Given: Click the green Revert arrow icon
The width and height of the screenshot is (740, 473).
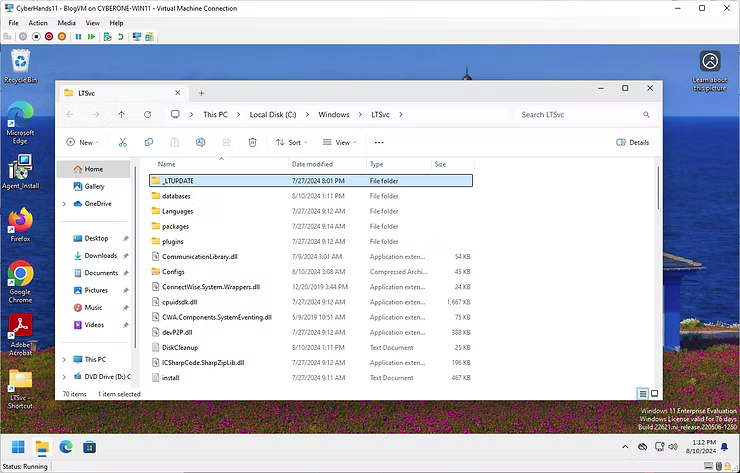Looking at the screenshot, I should tap(120, 36).
